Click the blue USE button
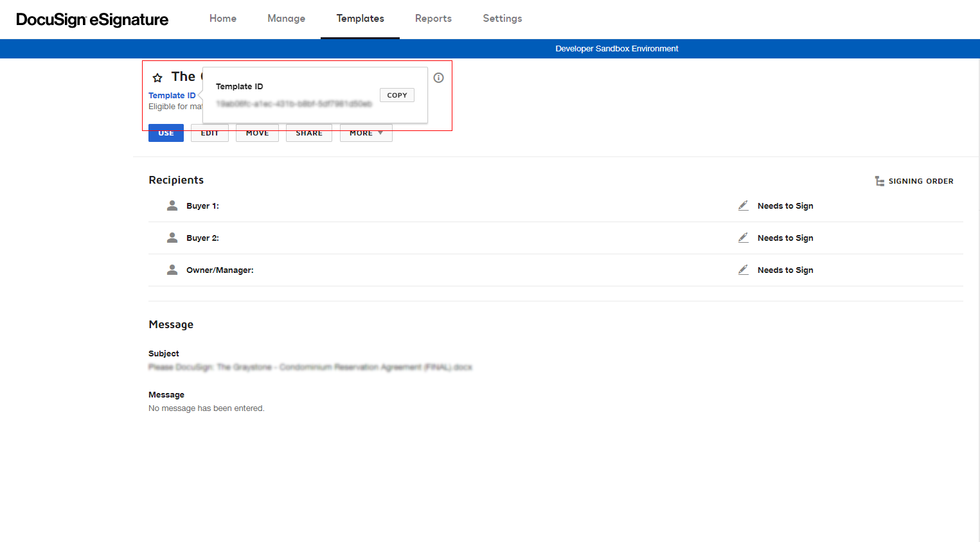 [166, 132]
